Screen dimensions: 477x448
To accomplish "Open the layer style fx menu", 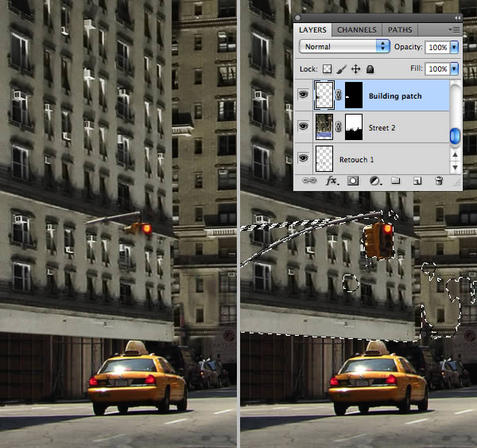I will tap(332, 181).
